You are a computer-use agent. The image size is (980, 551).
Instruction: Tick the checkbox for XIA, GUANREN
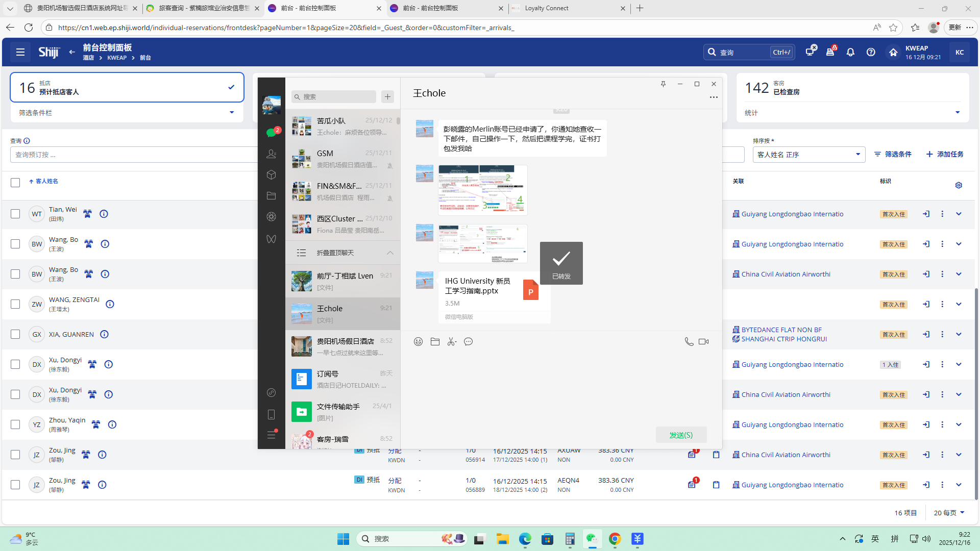coord(15,334)
